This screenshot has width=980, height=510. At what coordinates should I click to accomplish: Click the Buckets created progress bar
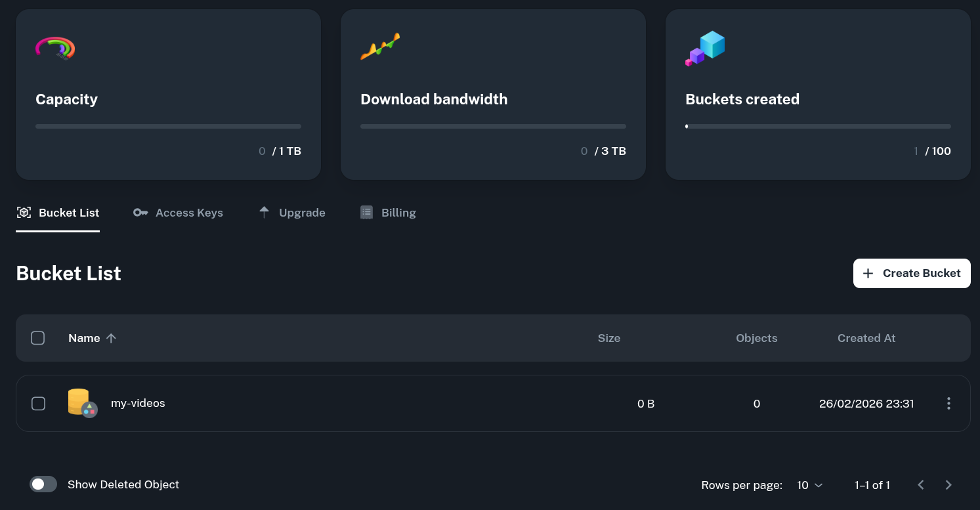(x=818, y=126)
